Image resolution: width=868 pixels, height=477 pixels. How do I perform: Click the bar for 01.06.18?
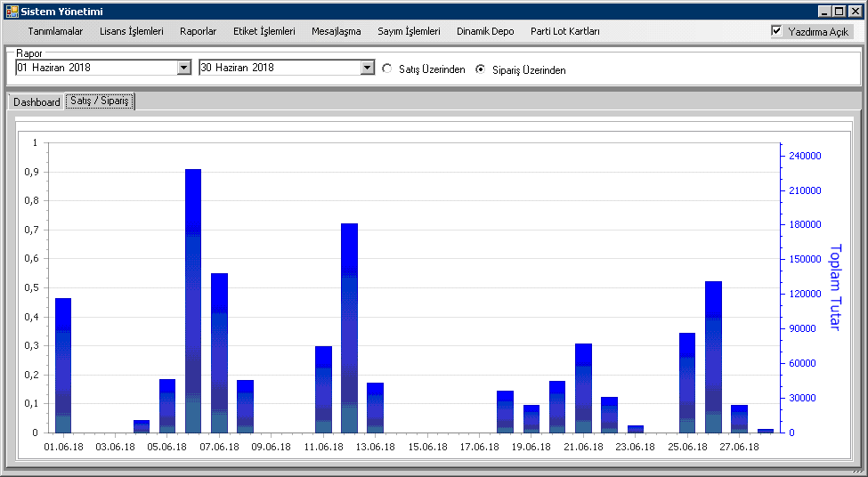tap(63, 365)
